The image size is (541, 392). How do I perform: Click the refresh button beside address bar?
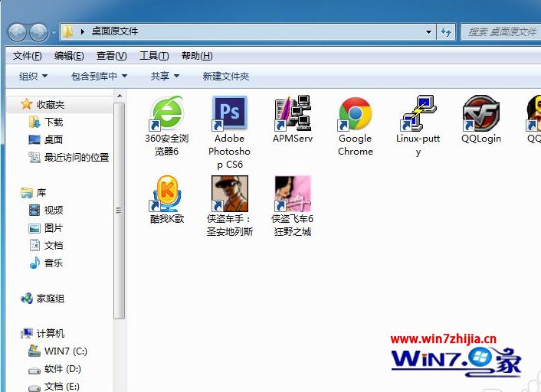coord(446,32)
